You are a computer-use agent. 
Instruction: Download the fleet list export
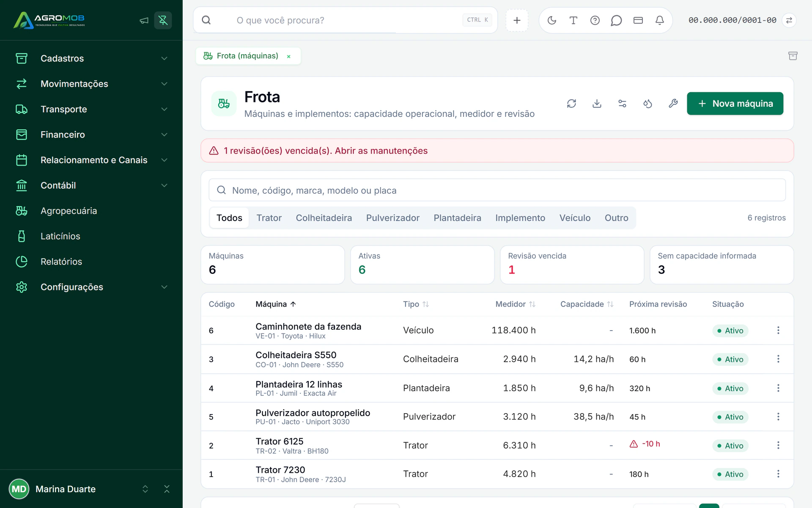(597, 104)
